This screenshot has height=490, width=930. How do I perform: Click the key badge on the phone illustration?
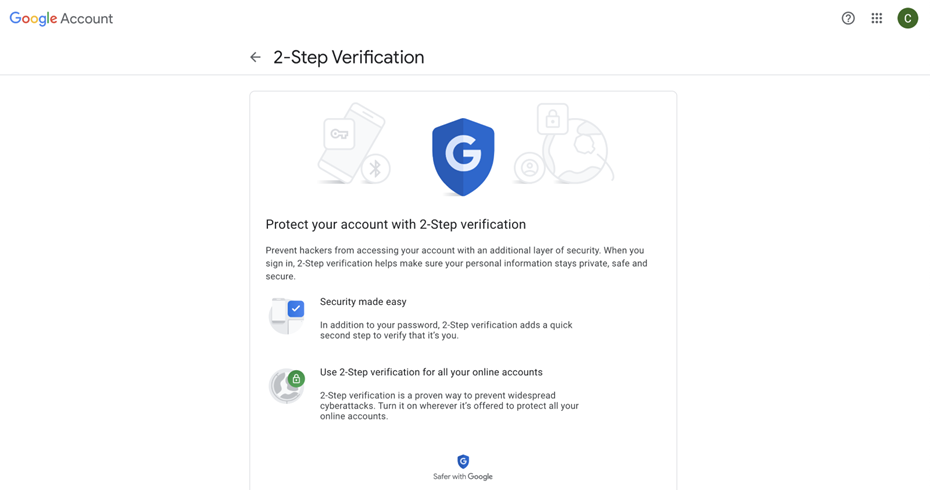click(339, 134)
